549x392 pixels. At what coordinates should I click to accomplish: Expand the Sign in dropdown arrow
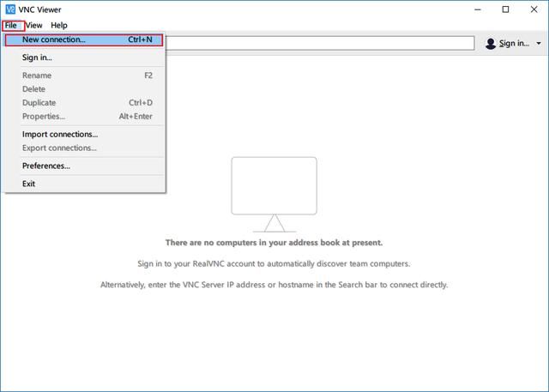pyautogui.click(x=539, y=44)
